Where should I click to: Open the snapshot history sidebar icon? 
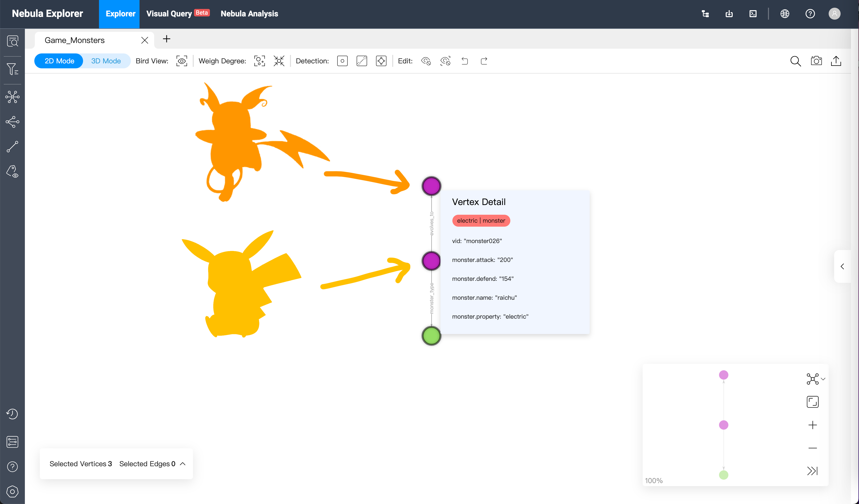pyautogui.click(x=13, y=414)
